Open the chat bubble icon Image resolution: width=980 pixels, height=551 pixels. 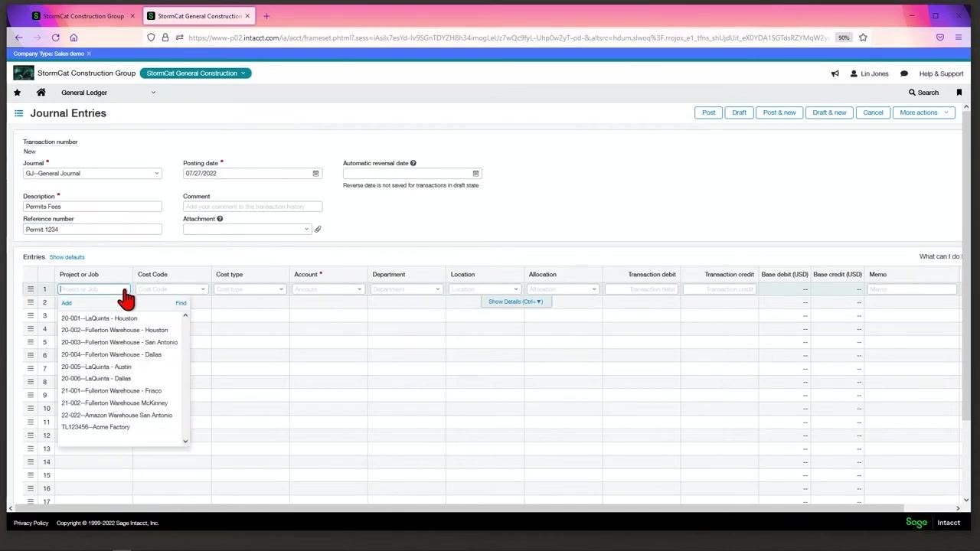(904, 73)
